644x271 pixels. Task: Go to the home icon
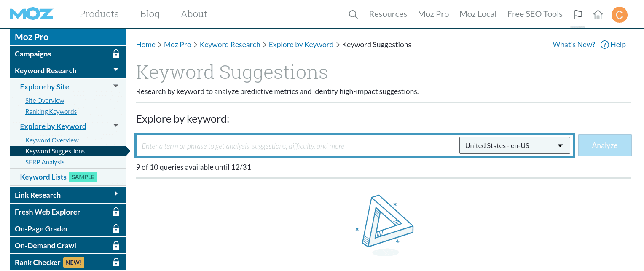click(x=598, y=15)
